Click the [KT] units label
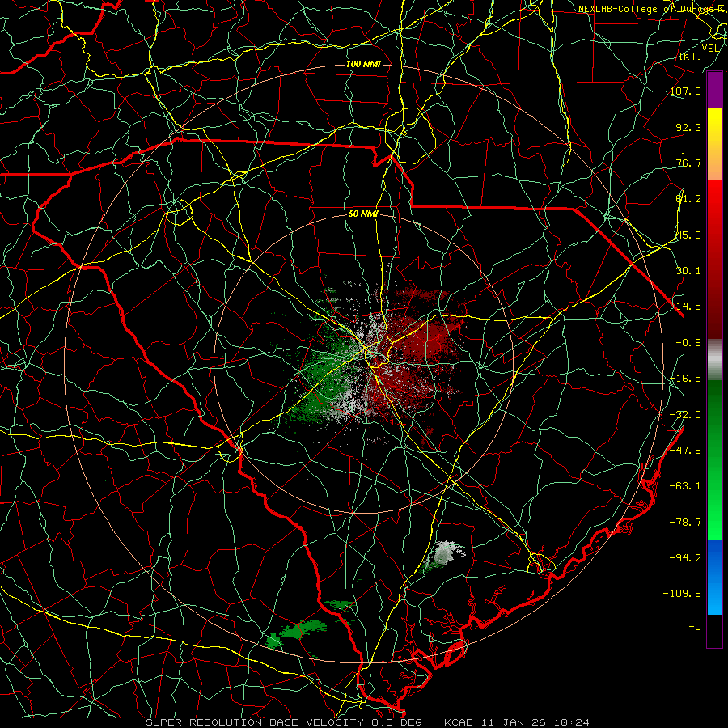728x728 pixels. pyautogui.click(x=691, y=57)
